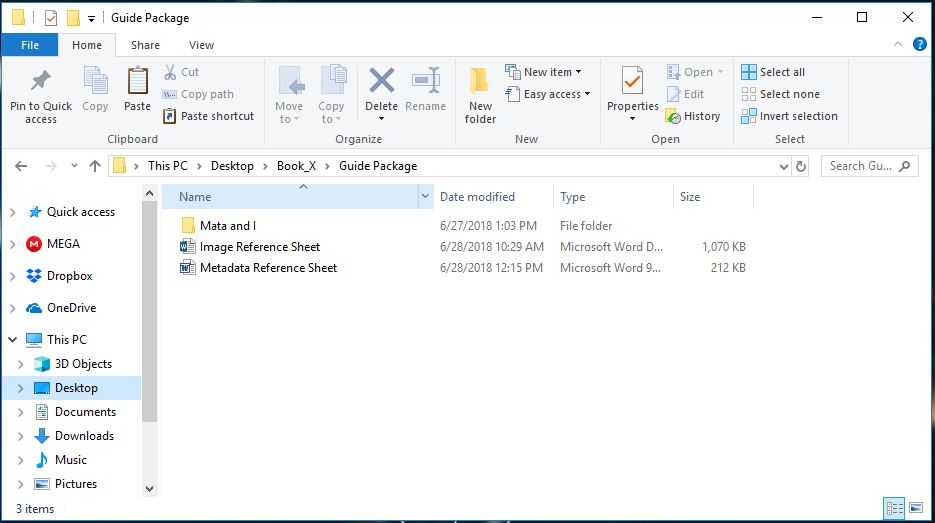935x523 pixels.
Task: Delete with the red X icon
Action: pyautogui.click(x=382, y=81)
